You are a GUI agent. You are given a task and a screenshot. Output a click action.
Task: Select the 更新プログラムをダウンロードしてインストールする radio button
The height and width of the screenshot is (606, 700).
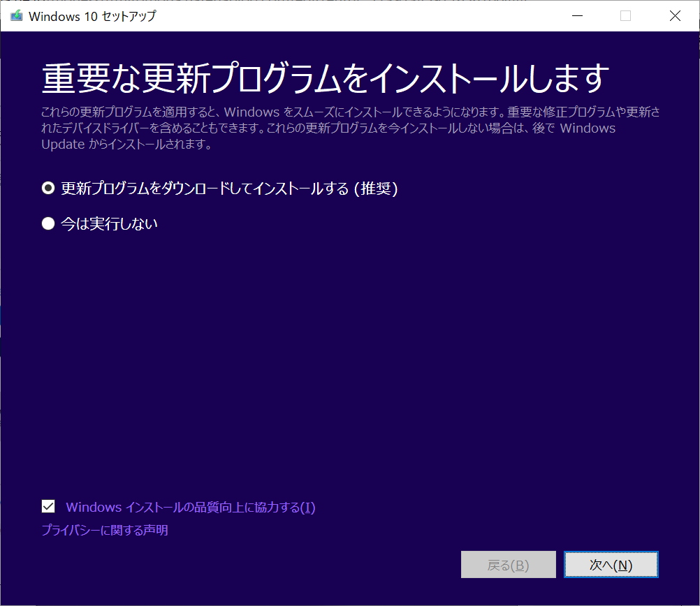[x=48, y=187]
